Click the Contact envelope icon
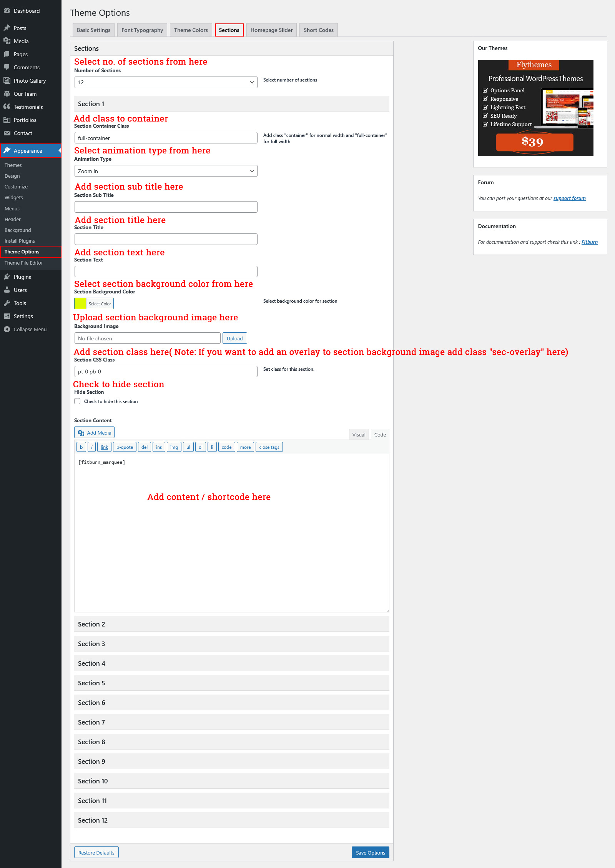The width and height of the screenshot is (615, 868). pyautogui.click(x=7, y=133)
